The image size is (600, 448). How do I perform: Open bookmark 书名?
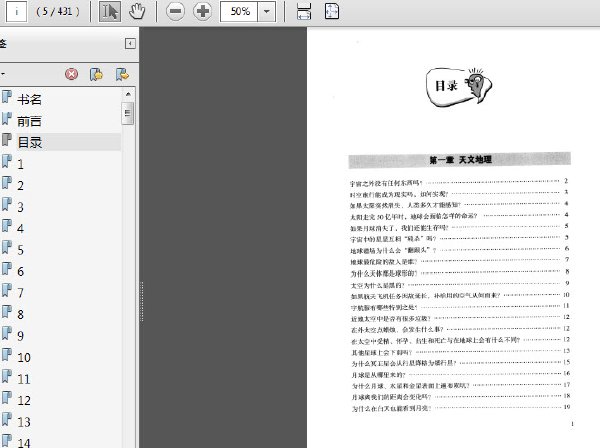tap(29, 99)
